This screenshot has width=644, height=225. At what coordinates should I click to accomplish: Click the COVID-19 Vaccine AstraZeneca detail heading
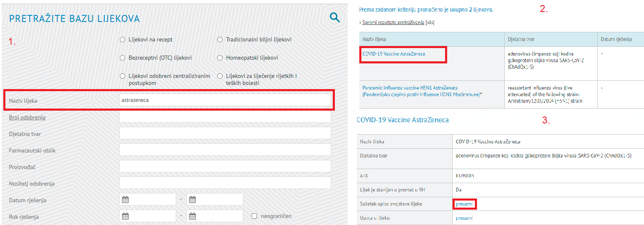402,120
